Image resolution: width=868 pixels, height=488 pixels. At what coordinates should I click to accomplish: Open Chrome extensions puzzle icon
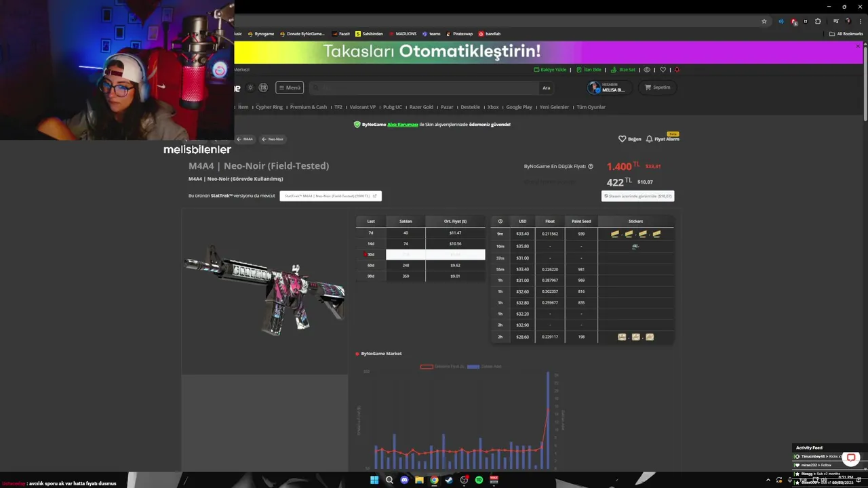818,21
